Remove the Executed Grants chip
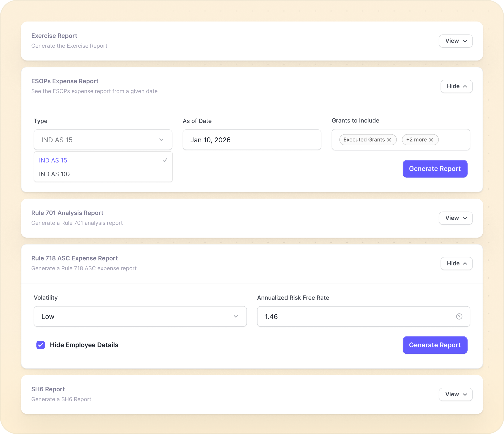This screenshot has width=504, height=434. click(389, 140)
